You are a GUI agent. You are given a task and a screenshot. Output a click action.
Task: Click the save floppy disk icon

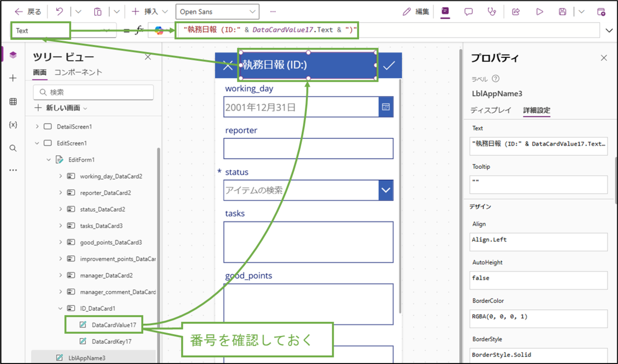pyautogui.click(x=563, y=11)
